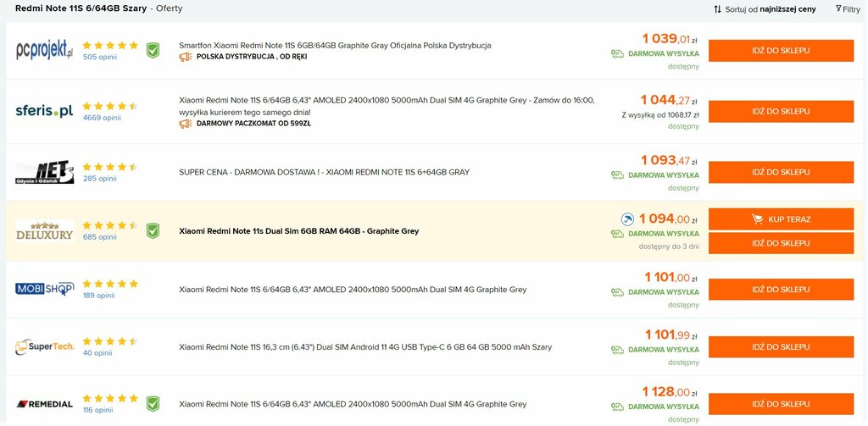Go to the MobiShop store via IDŹ DO SKLEPU
The width and height of the screenshot is (868, 426).
pyautogui.click(x=781, y=290)
